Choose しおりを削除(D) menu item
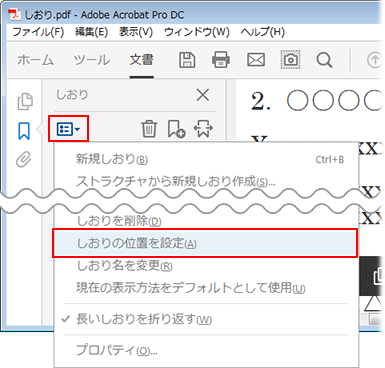Screen dimensions: 385x368 click(x=206, y=221)
